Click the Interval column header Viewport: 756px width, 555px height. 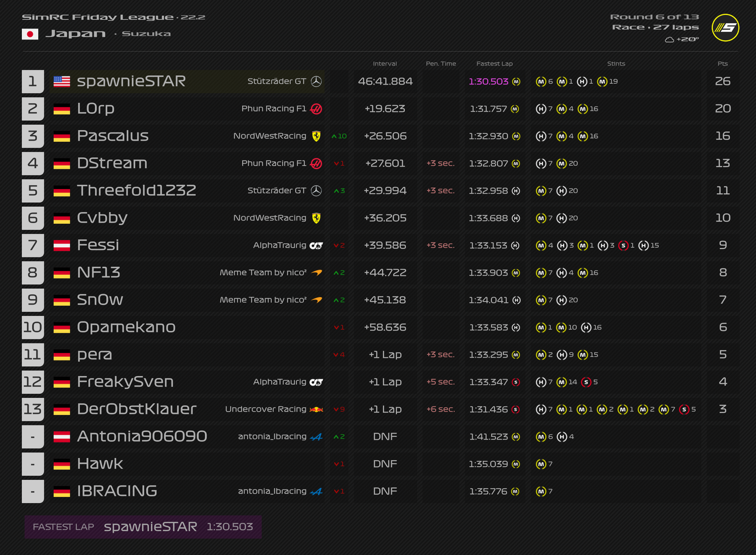click(x=385, y=63)
